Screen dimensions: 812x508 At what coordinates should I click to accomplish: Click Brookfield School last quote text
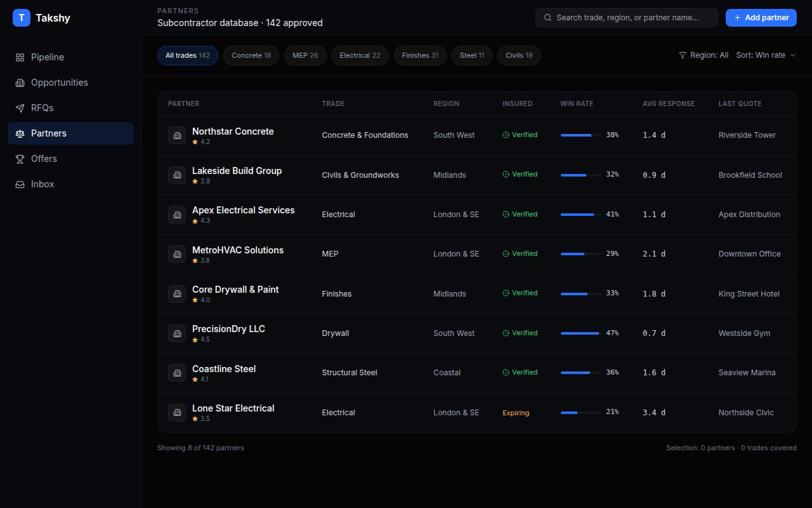(750, 175)
